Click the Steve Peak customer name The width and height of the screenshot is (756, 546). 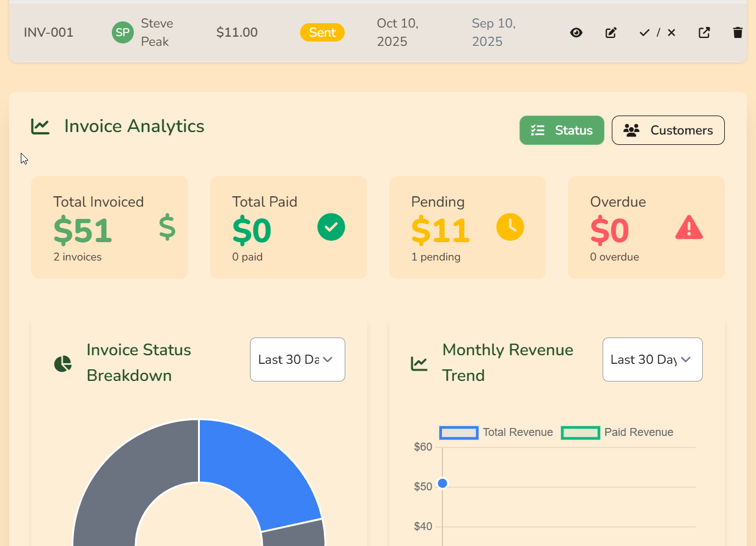click(x=157, y=32)
